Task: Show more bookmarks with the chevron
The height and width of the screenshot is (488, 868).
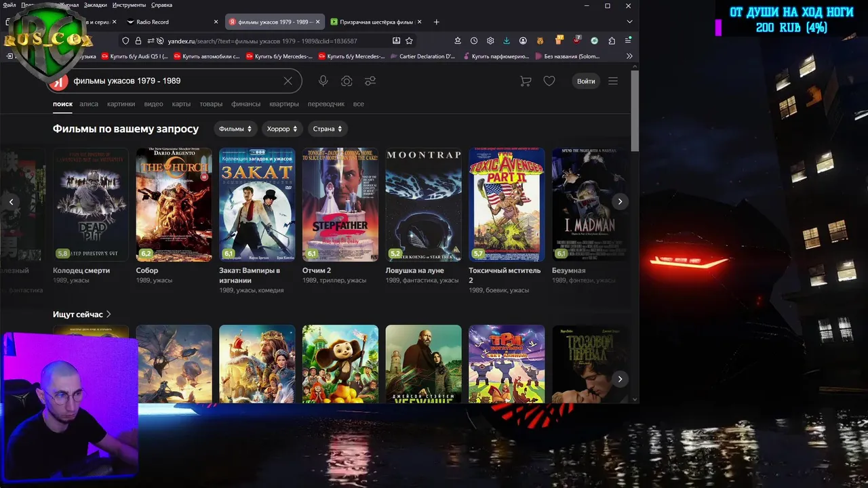Action: (629, 56)
